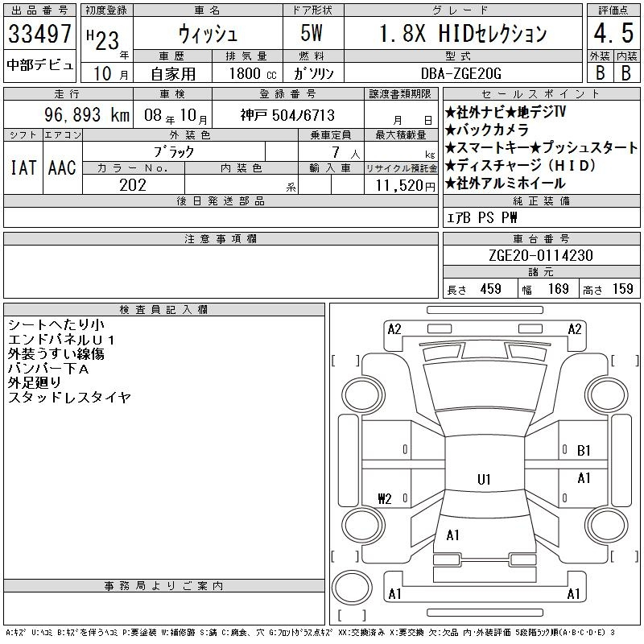This screenshot has width=644, height=644.
Task: Click the inspector note スタッドレスタイヤ
Action: pos(69,397)
